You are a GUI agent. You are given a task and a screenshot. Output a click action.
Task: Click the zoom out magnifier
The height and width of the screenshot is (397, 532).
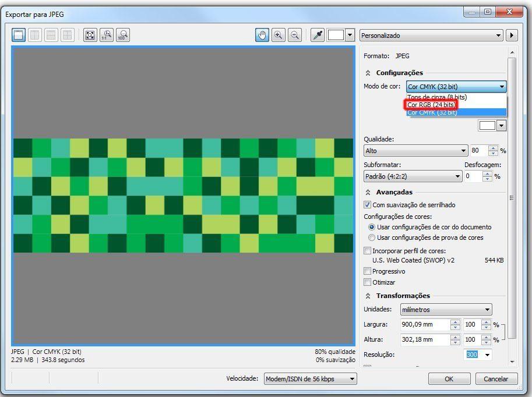pos(295,35)
